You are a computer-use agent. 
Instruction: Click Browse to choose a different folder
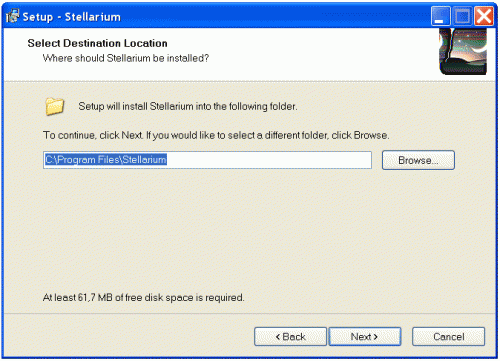tap(418, 160)
